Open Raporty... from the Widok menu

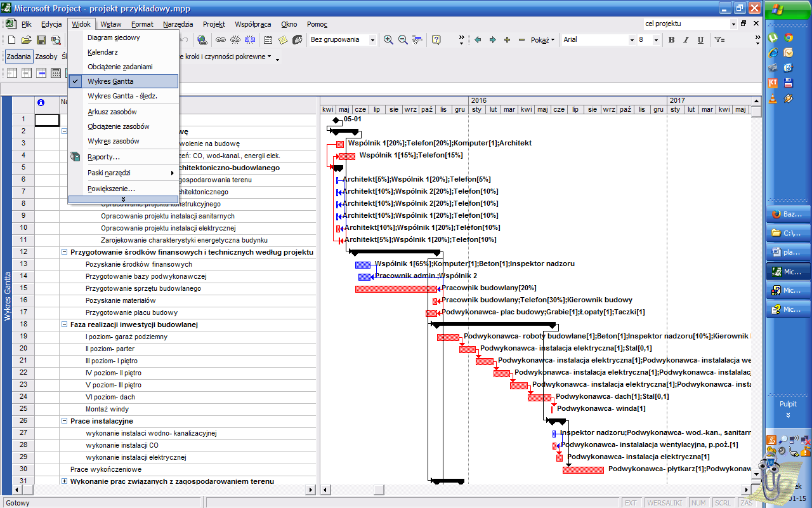click(123, 157)
